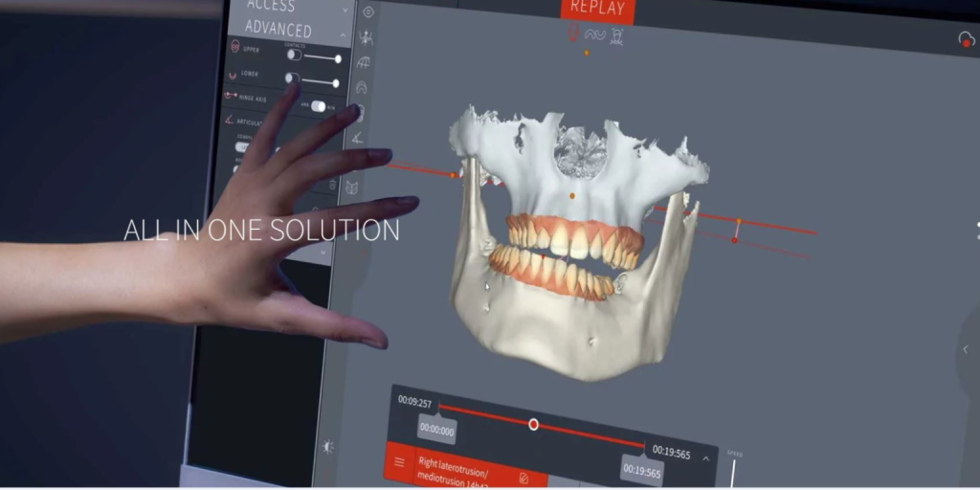The image size is (980, 490).
Task: Toggle the Lower jaw contacts switch
Action: pyautogui.click(x=292, y=78)
